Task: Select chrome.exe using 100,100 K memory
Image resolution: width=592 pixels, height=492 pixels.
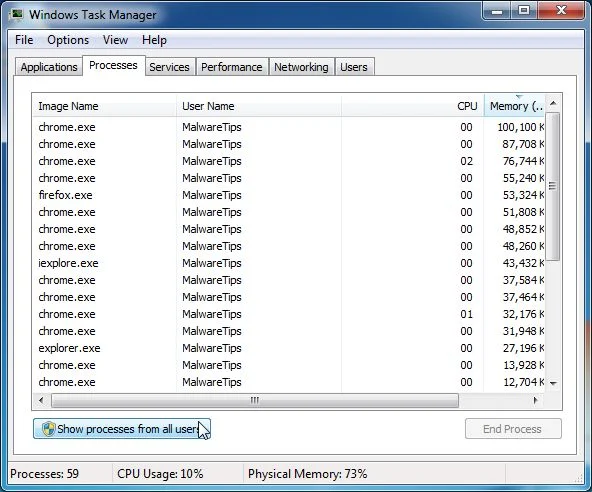Action: [288, 127]
